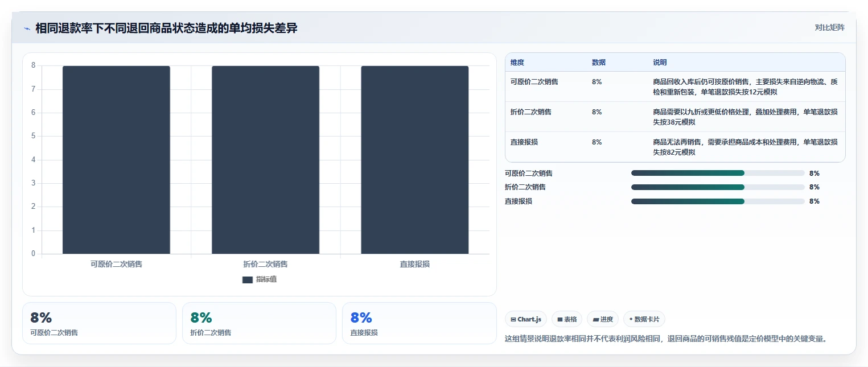Click the 可原价二次销售 x-axis label
Screen dimensions: 868x367
pyautogui.click(x=116, y=264)
